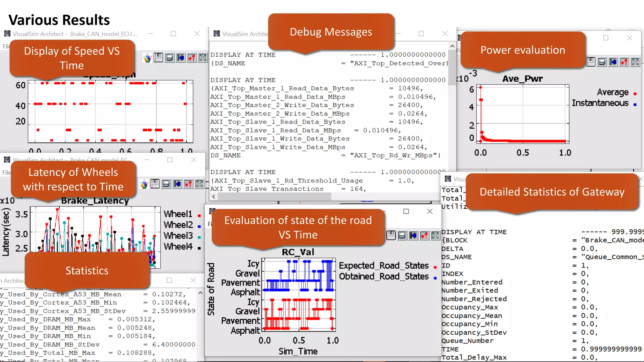Click Wheel1 red legend swatch

tap(199, 216)
